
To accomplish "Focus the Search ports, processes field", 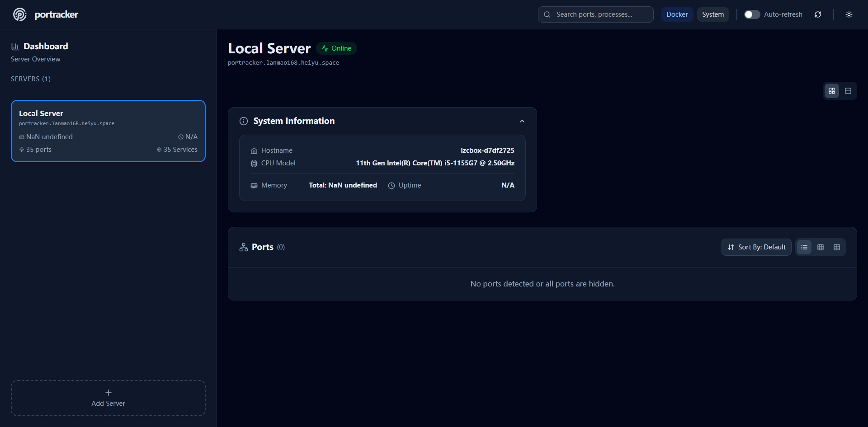I will (x=595, y=14).
